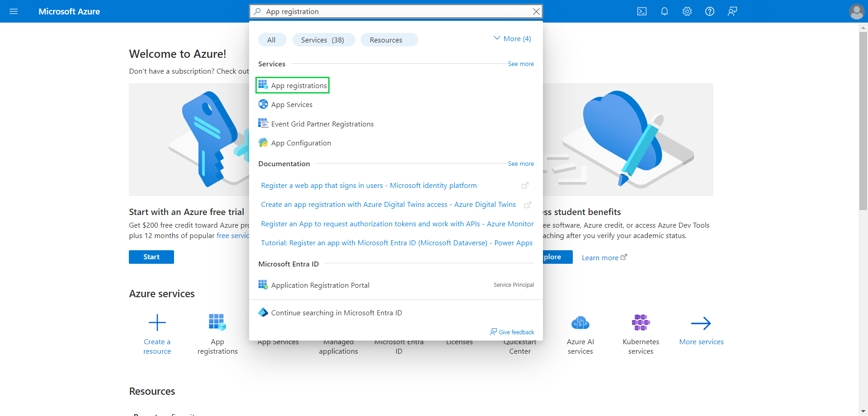The height and width of the screenshot is (416, 868).
Task: Click Learn more under student benefits
Action: (x=604, y=257)
